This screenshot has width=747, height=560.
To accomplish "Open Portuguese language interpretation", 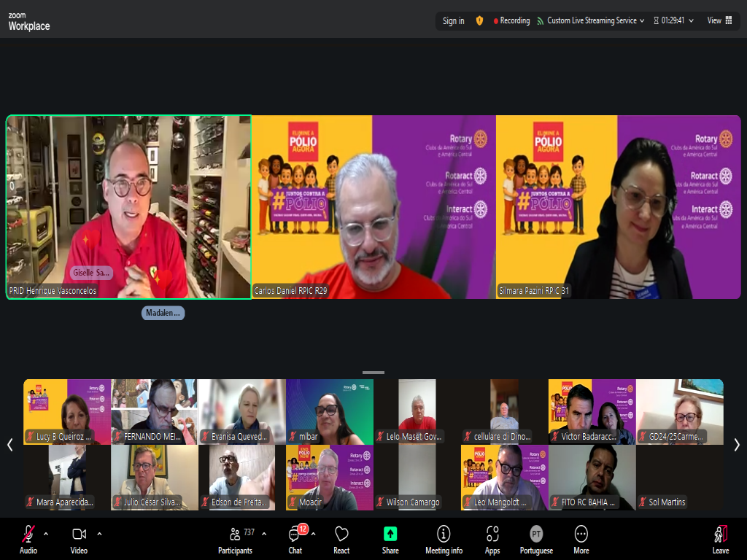I will tap(536, 534).
